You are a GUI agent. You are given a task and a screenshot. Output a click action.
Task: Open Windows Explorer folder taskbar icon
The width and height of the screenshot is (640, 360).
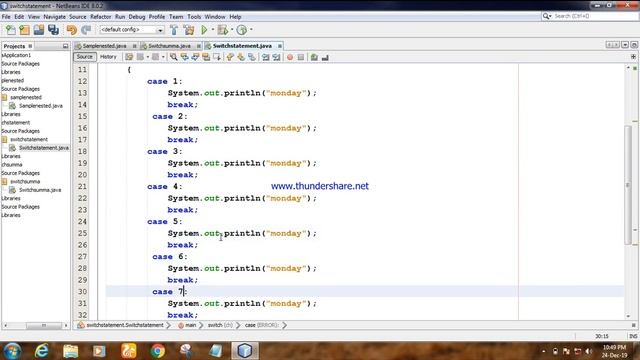pyautogui.click(x=71, y=351)
